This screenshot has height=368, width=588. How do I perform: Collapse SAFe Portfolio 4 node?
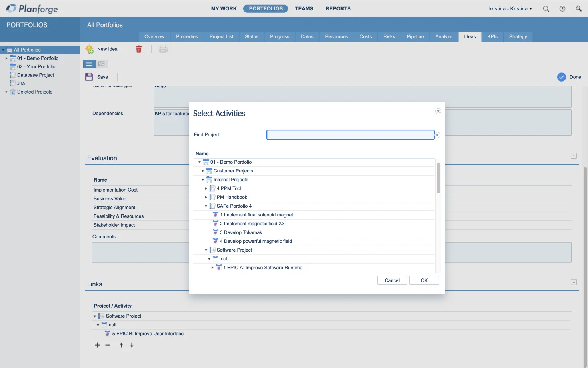(206, 206)
